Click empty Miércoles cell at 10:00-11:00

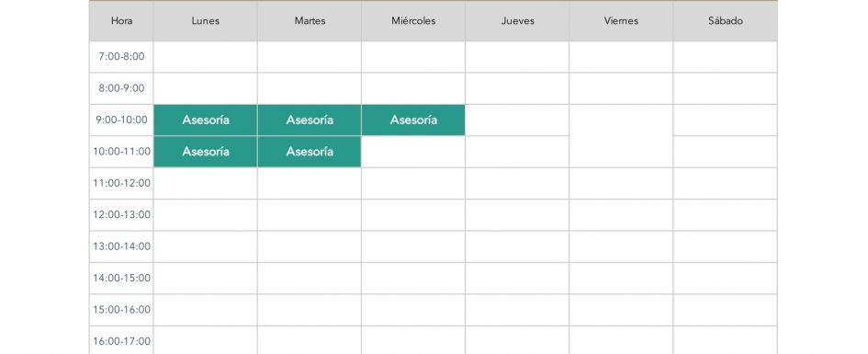[x=413, y=152]
